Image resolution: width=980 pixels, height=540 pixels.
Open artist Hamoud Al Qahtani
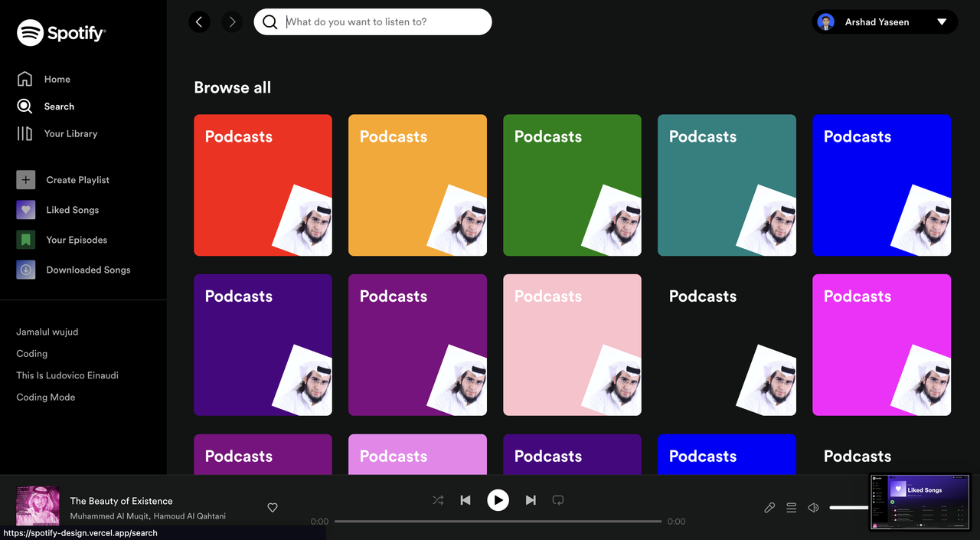click(189, 516)
